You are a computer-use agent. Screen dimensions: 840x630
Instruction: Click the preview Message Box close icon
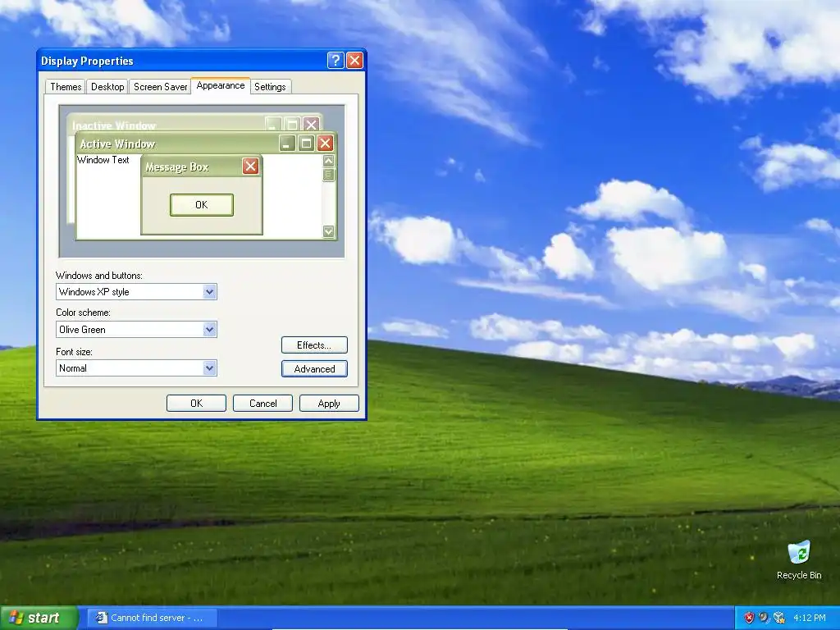click(250, 166)
